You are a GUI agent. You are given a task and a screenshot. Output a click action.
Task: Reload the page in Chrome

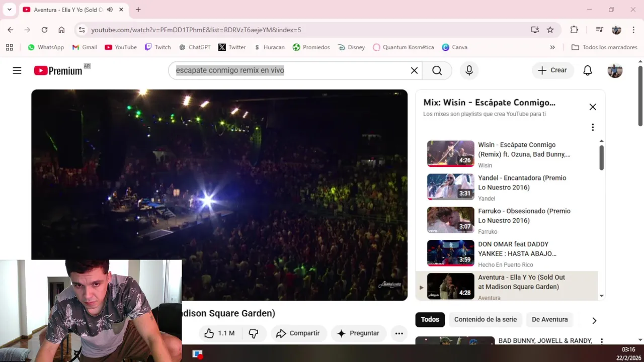coord(44,30)
